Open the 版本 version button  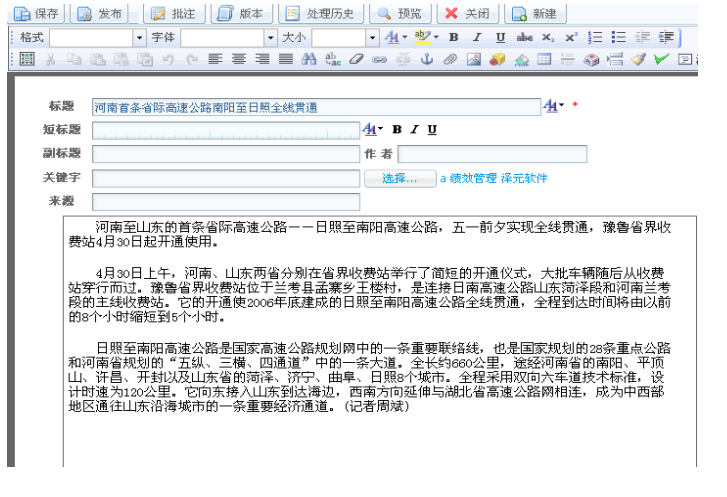point(241,14)
